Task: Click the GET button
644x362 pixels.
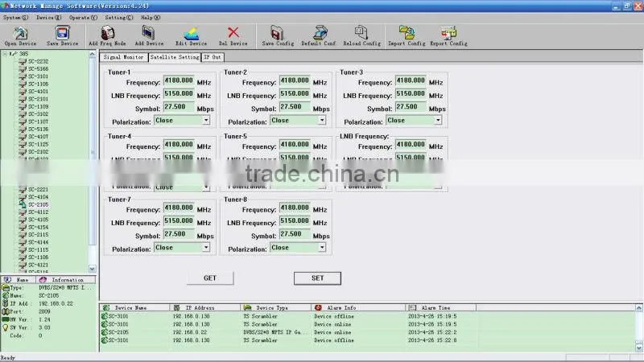Action: pos(210,278)
